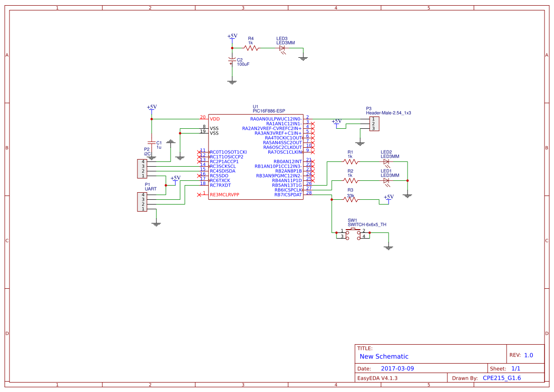This screenshot has height=392, width=554.
Task: Select the C2 100uF capacitor symbol
Action: coord(232,60)
